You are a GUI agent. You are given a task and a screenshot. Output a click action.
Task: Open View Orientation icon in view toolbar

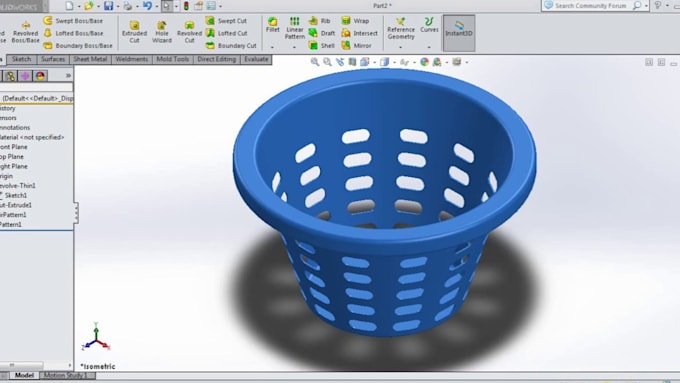tap(365, 62)
